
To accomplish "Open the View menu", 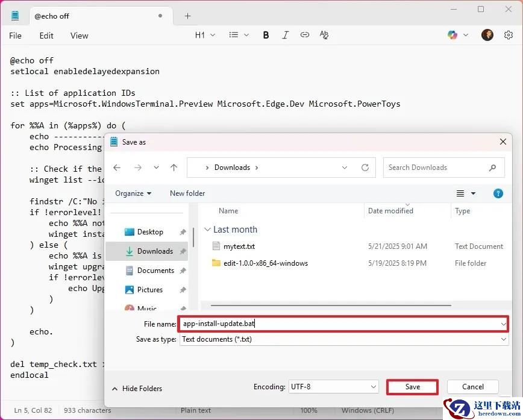I will tap(80, 36).
